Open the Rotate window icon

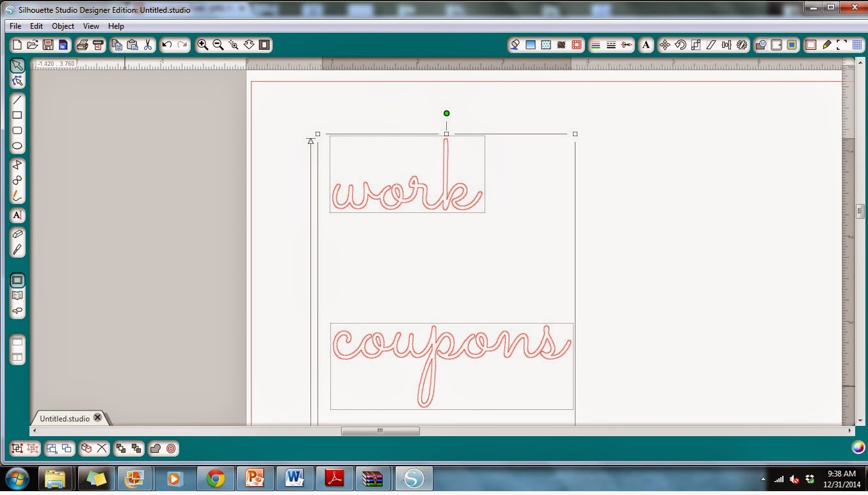tap(680, 45)
